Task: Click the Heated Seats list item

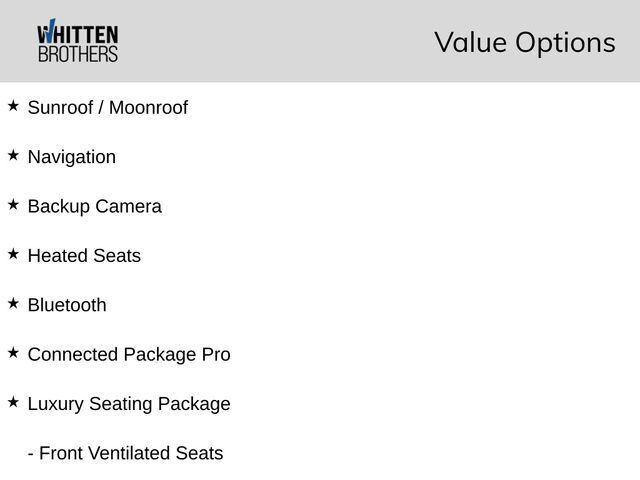Action: 84,256
